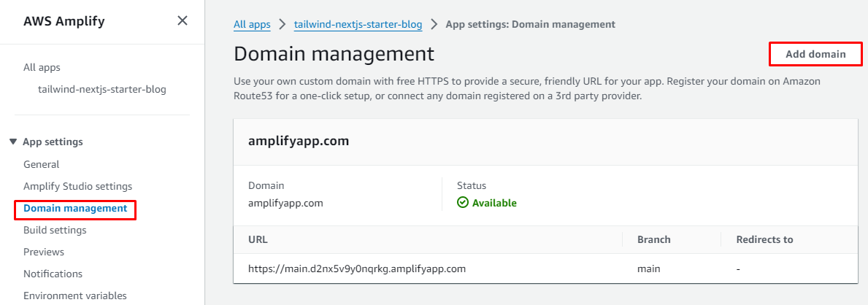Click the Add domain button
Image resolution: width=868 pixels, height=305 pixels.
coord(815,54)
